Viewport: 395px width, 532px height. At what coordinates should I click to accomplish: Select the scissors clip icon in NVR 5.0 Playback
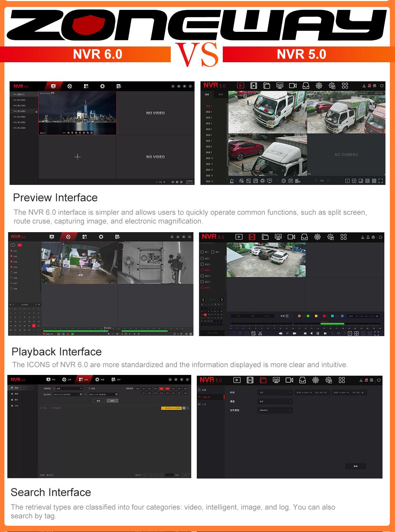[x=260, y=333]
